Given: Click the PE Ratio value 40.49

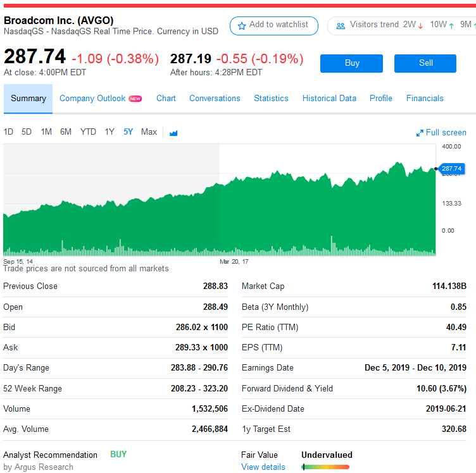Looking at the screenshot, I should 456,327.
